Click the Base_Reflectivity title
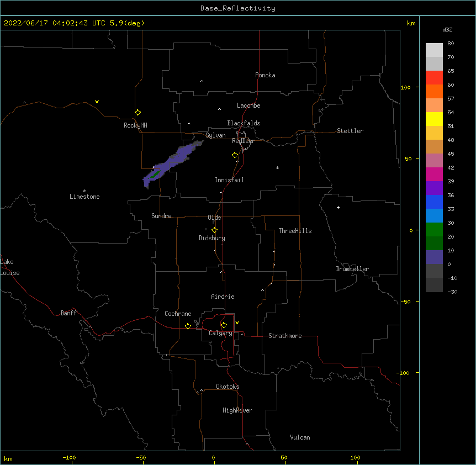 click(238, 8)
